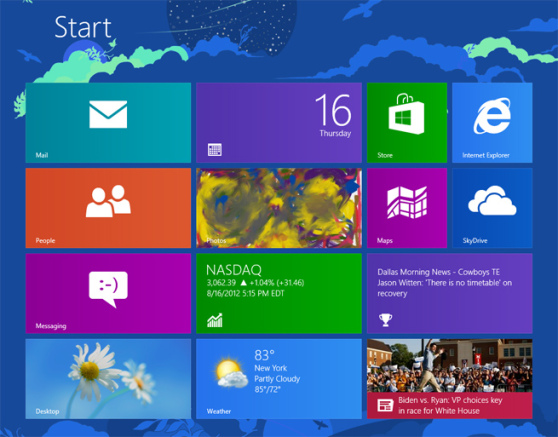Click the small calendar grid icon
The image size is (558, 437).
coord(215,150)
